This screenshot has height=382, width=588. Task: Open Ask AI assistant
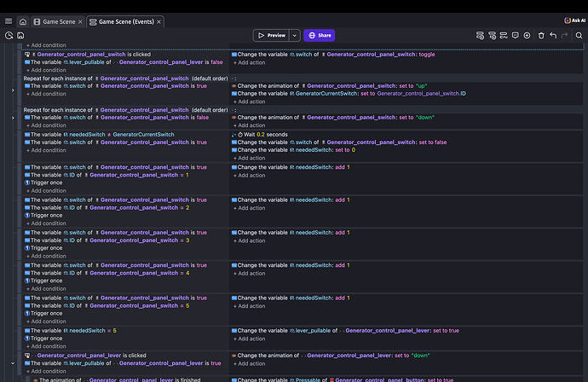click(x=575, y=20)
